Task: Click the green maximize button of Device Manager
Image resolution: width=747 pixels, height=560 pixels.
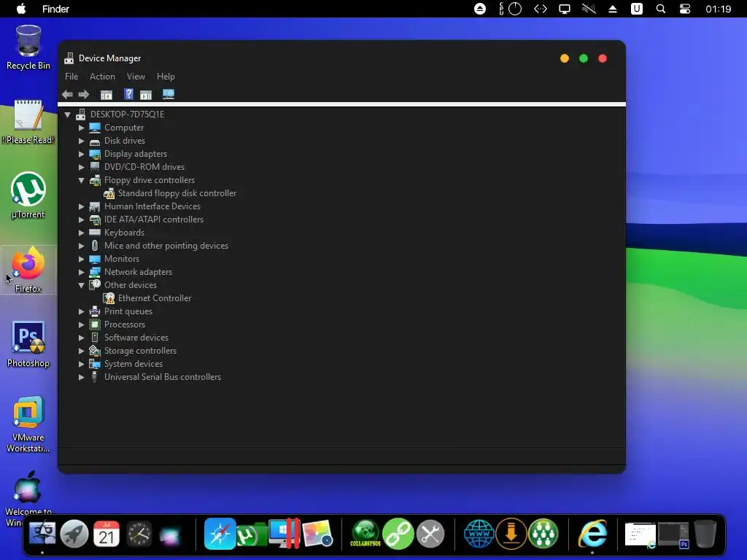Action: pyautogui.click(x=584, y=58)
